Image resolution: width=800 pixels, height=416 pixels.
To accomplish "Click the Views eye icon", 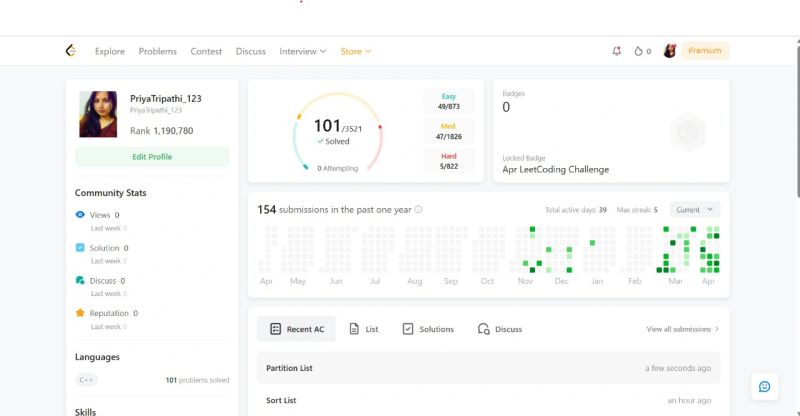I will [80, 214].
